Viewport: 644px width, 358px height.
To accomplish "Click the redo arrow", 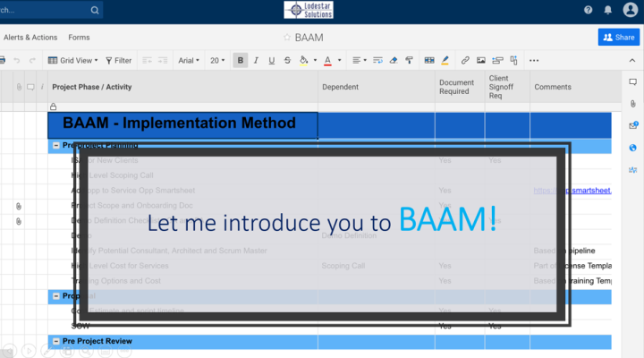I will 32,61.
